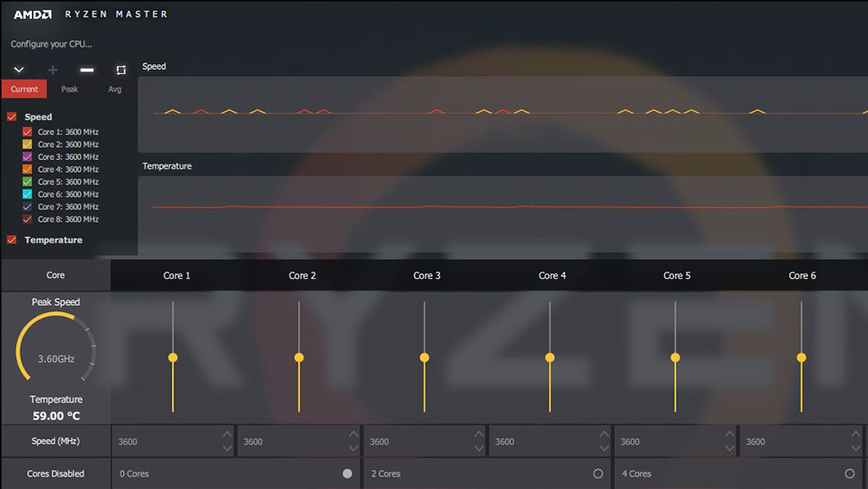The height and width of the screenshot is (489, 868).
Task: Click the Core 1 slider handle
Action: pos(173,358)
